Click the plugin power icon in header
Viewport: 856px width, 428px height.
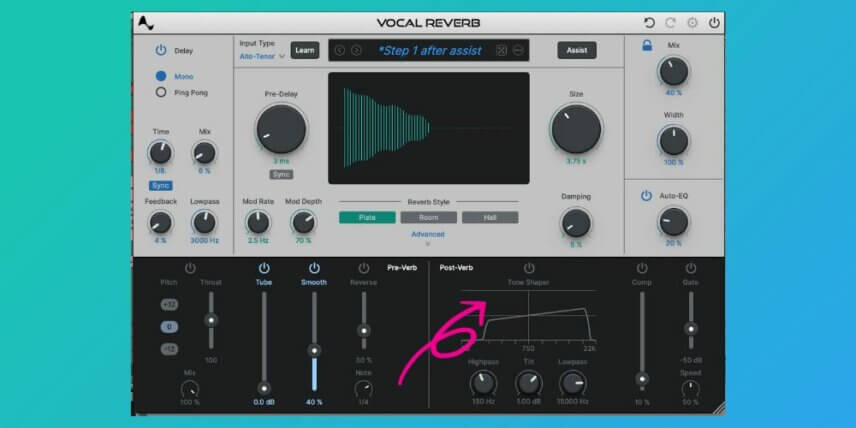pyautogui.click(x=714, y=23)
